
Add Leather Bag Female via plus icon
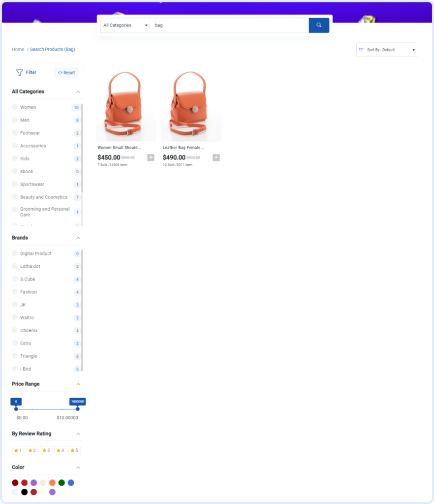click(x=216, y=157)
